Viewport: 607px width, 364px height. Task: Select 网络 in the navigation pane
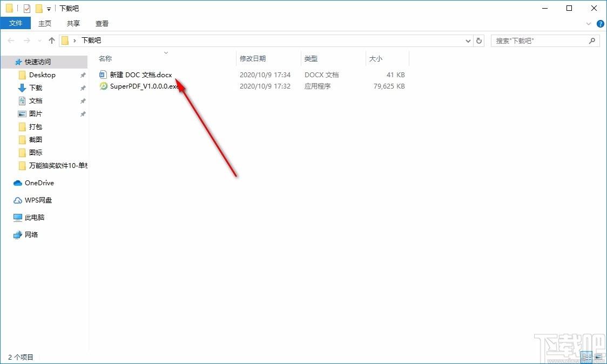(31, 235)
